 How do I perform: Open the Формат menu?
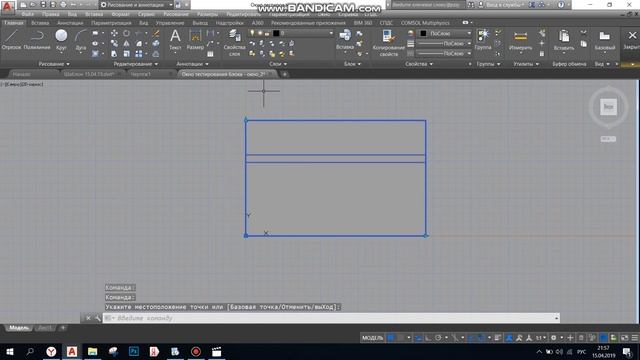(120, 14)
